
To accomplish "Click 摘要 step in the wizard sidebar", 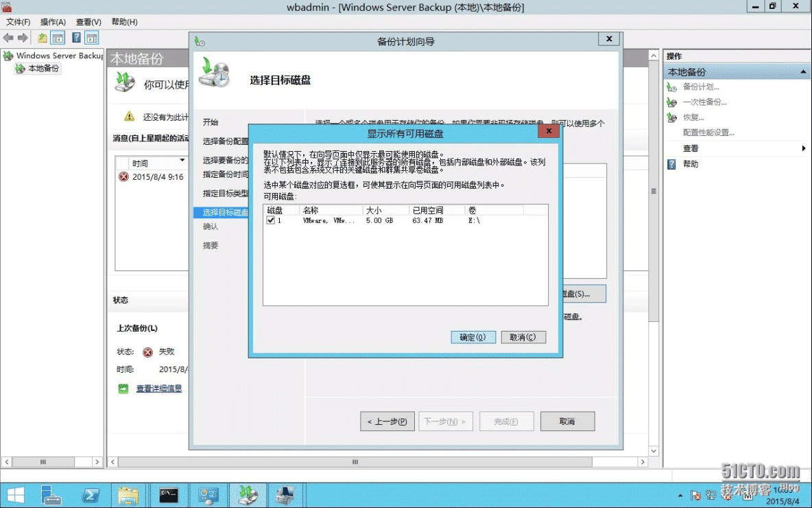I will (211, 245).
